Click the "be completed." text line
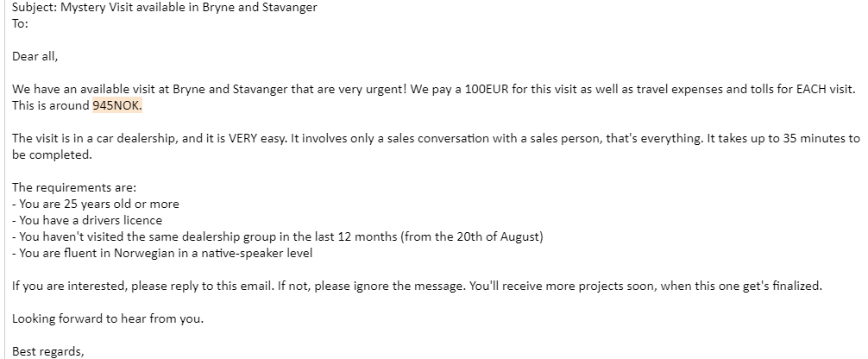 click(51, 154)
